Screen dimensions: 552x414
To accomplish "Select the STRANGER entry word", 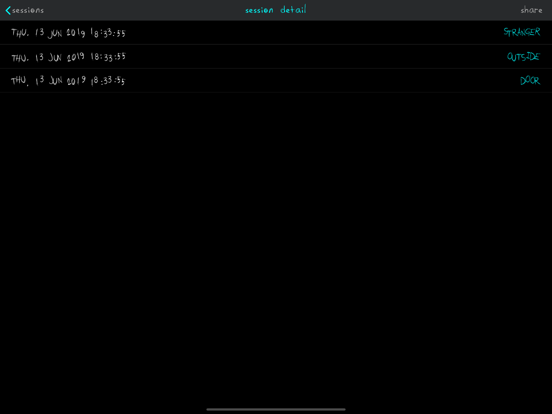I will click(x=522, y=32).
